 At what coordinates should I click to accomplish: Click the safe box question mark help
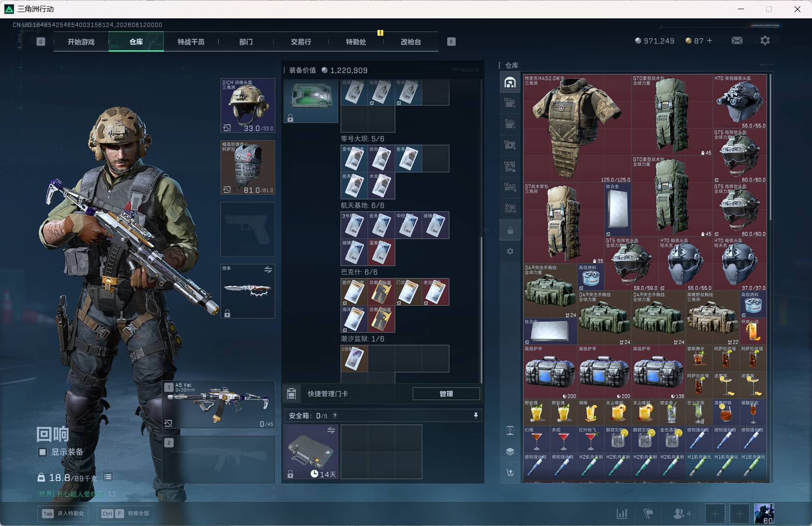[335, 415]
